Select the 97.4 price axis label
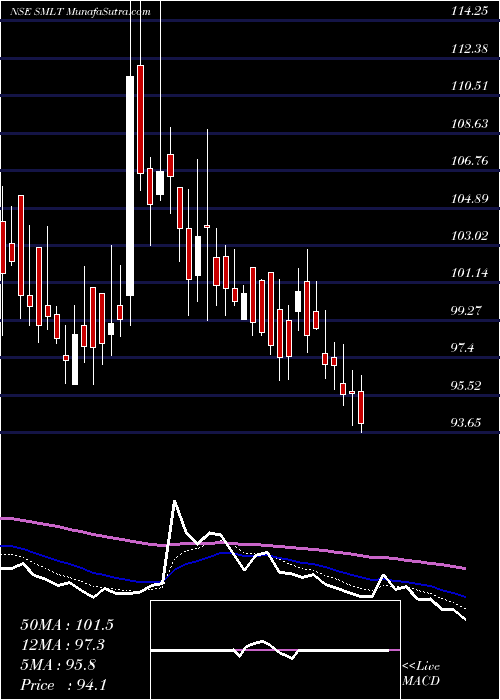This screenshot has height=700, width=500. [x=462, y=348]
